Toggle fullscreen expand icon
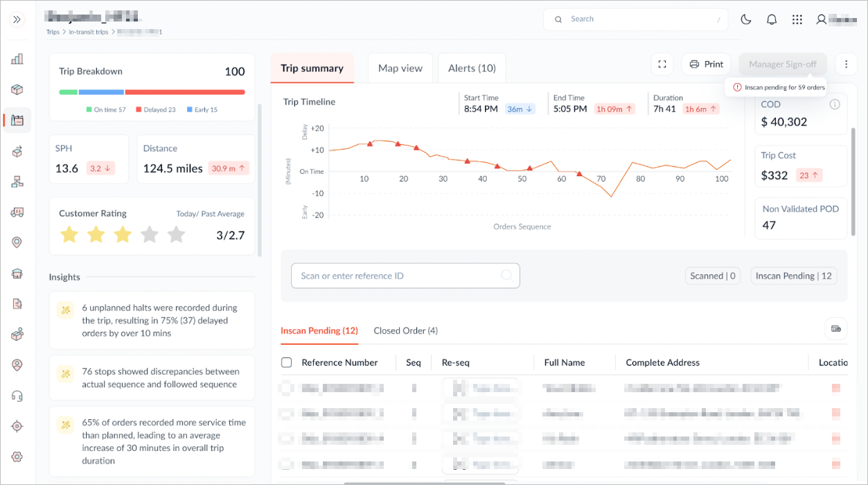The height and width of the screenshot is (485, 868). 662,64
